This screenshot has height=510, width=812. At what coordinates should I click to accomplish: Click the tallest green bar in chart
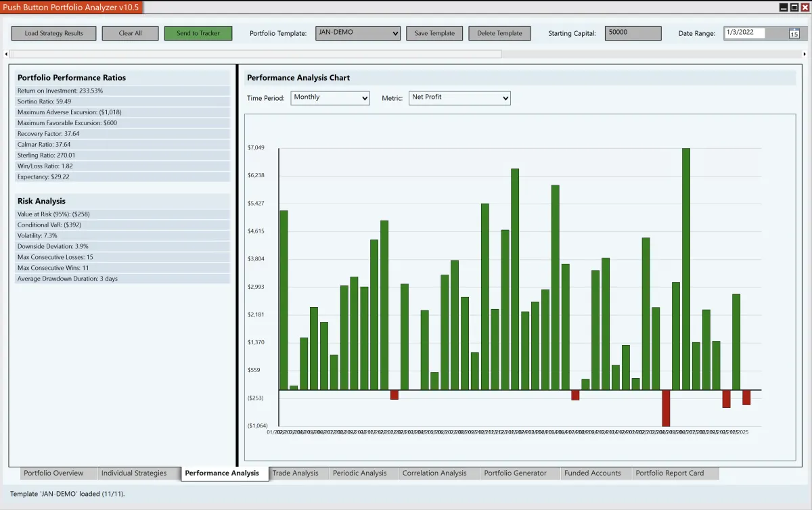[x=686, y=269]
